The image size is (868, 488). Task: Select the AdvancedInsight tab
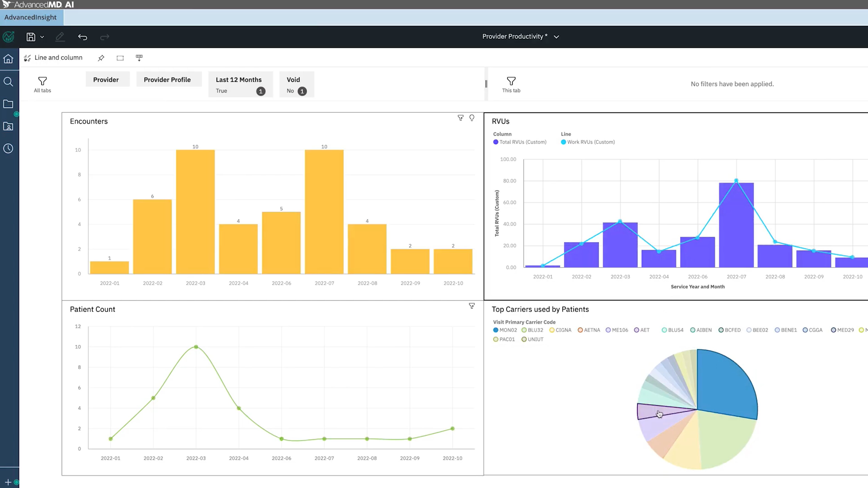(x=31, y=17)
